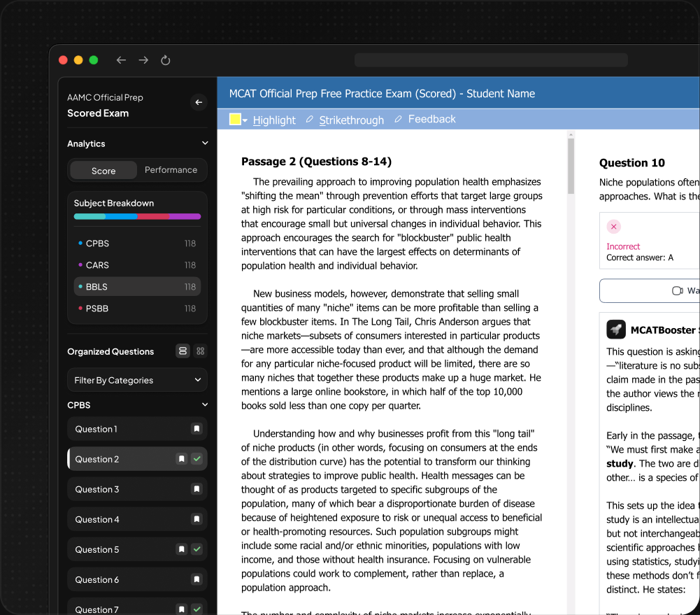Open Question 2 in sidebar
Screen dimensions: 700x615
click(137, 459)
